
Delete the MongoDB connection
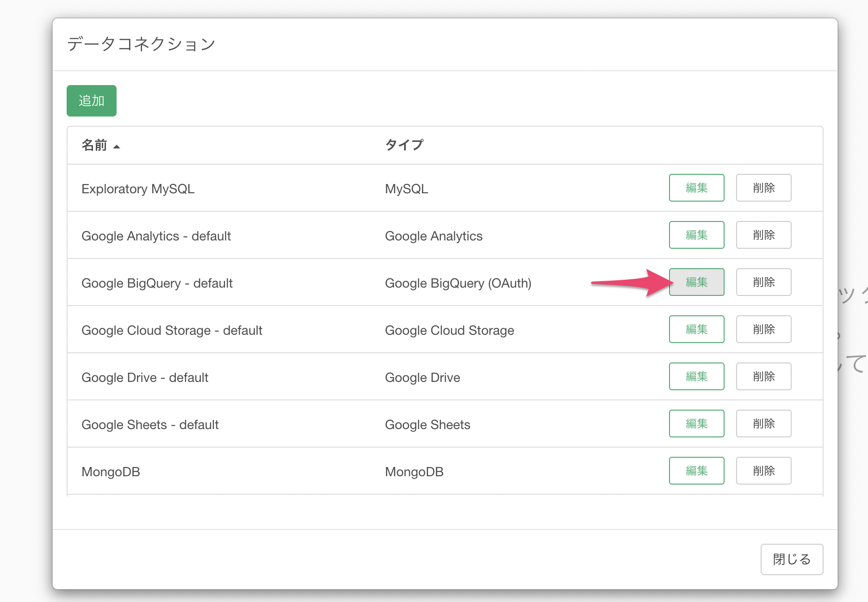pyautogui.click(x=763, y=471)
